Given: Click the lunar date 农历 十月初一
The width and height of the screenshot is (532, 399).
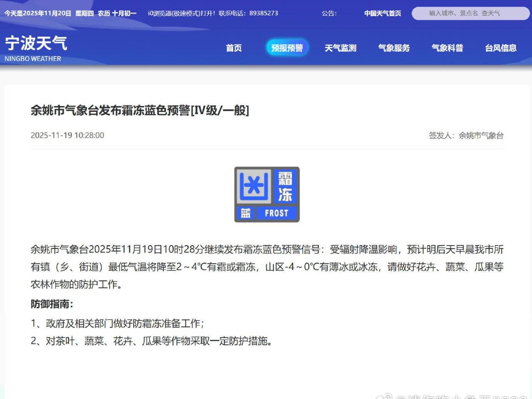Looking at the screenshot, I should click(x=117, y=13).
